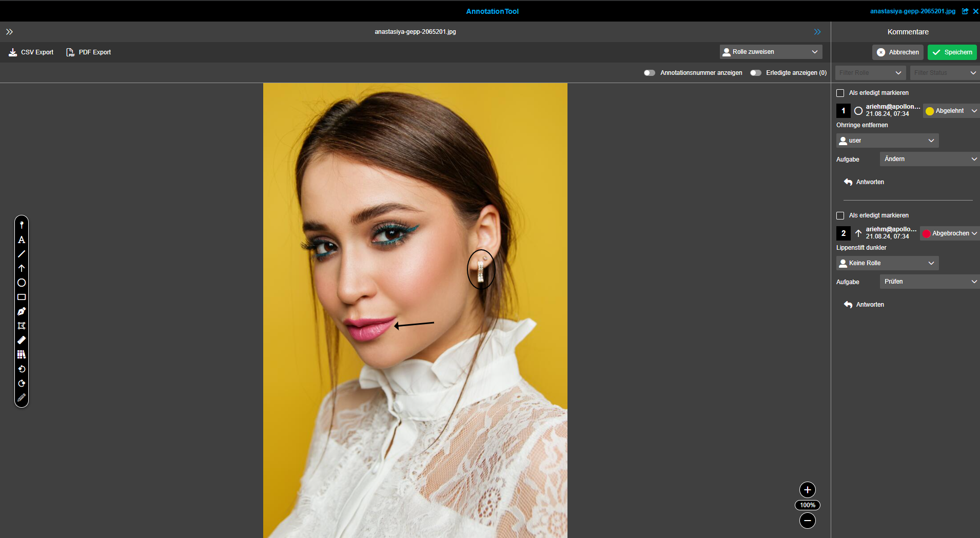Viewport: 980px width, 538px height.
Task: Select the rotate left tool
Action: point(22,369)
